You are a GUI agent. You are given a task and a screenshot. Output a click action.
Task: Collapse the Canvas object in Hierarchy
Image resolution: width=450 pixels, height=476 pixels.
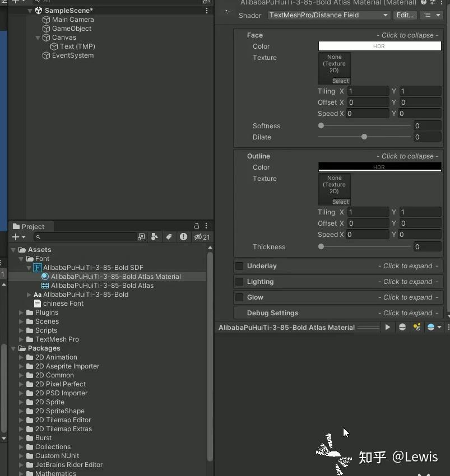[38, 38]
